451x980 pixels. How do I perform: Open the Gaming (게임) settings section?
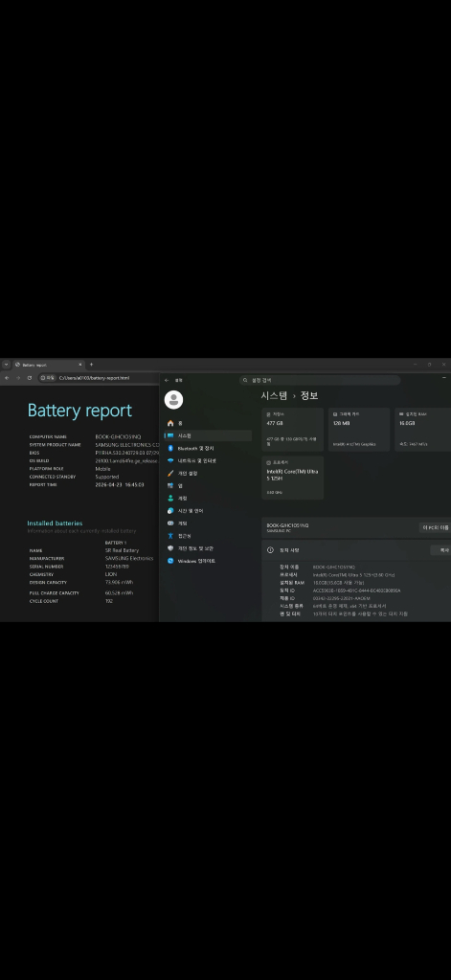(208, 523)
